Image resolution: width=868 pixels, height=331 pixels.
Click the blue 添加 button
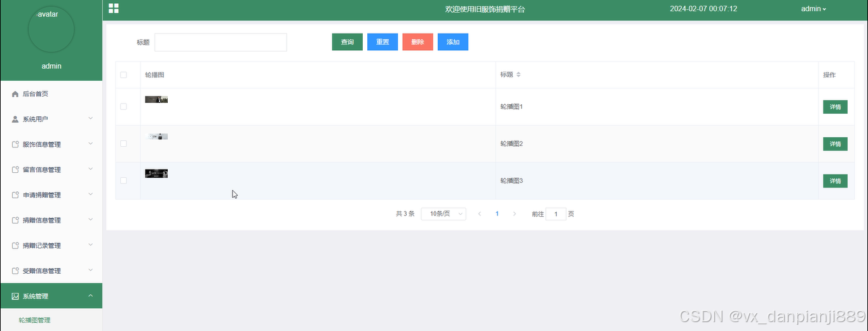[x=453, y=42]
